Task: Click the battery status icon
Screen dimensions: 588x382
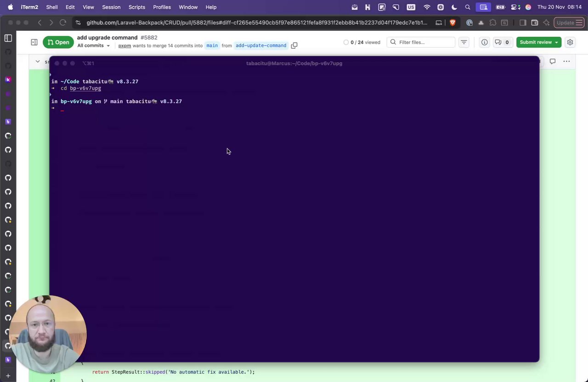Action: click(500, 7)
